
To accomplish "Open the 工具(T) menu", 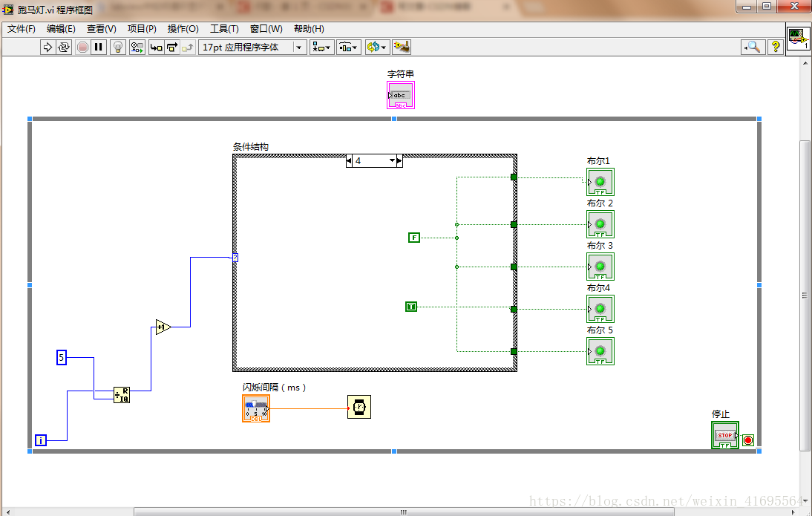I will point(224,29).
